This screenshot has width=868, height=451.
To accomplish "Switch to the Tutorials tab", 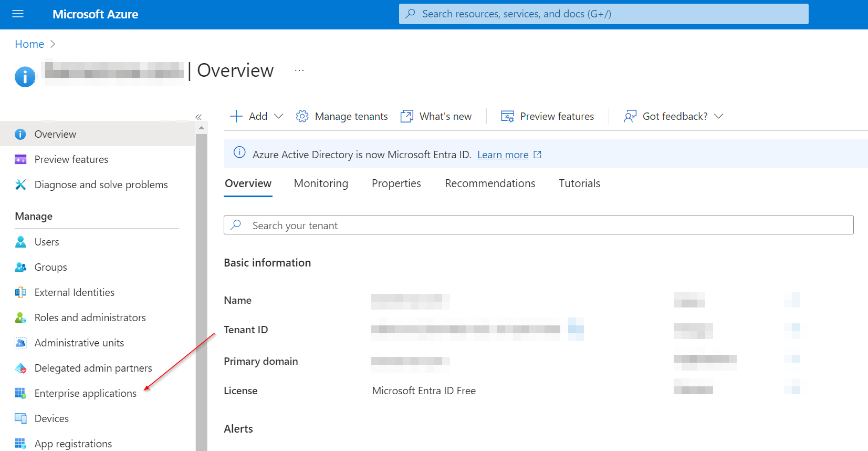I will [x=579, y=183].
